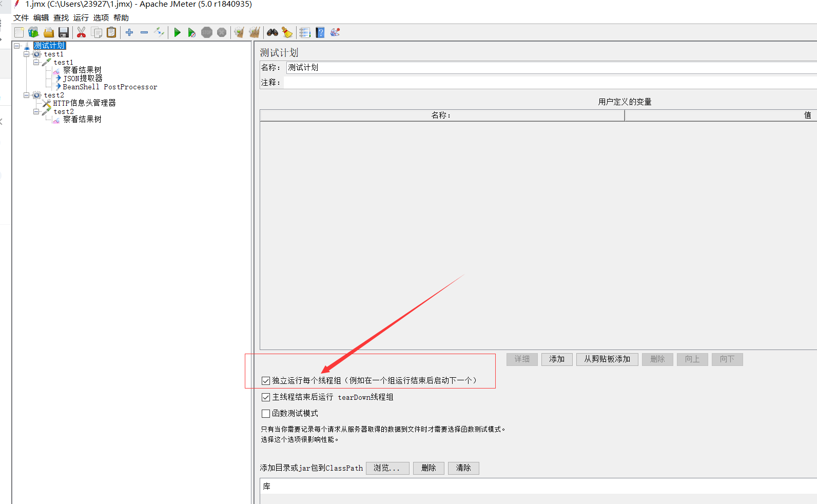Select the test1 thread group in tree
The image size is (817, 504).
(53, 54)
